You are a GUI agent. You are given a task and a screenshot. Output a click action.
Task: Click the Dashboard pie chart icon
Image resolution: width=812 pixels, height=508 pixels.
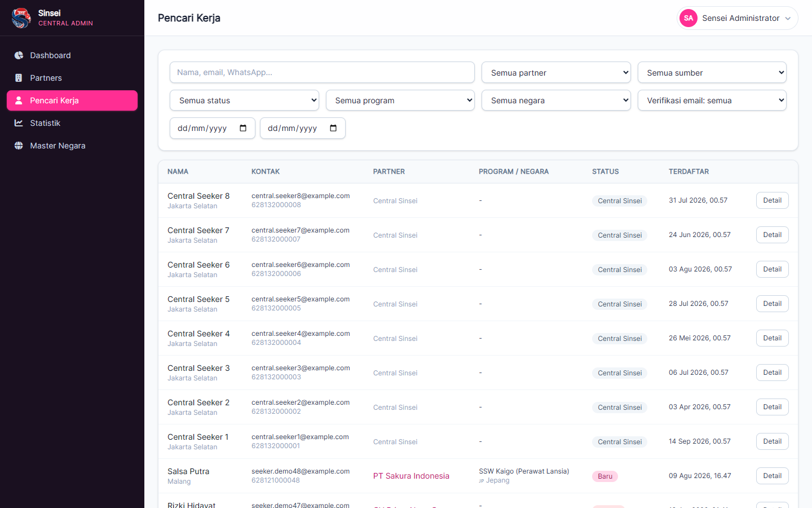coord(19,55)
